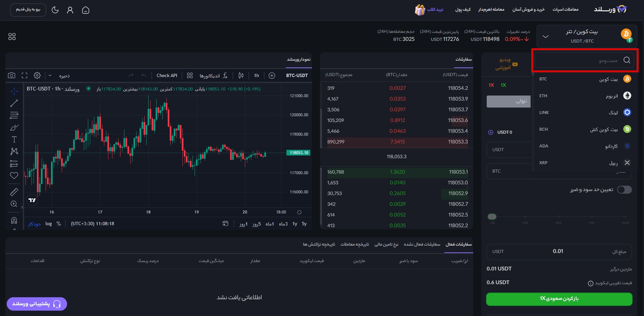Select the crosshair tool on chart toolbar

[14, 91]
